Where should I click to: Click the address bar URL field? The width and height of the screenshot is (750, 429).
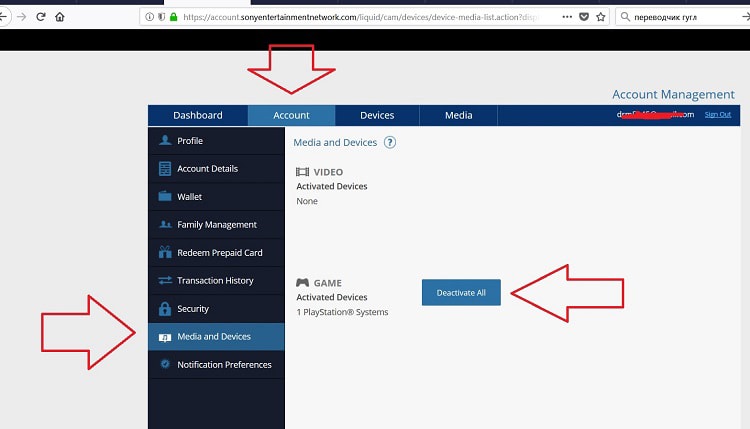(x=359, y=17)
